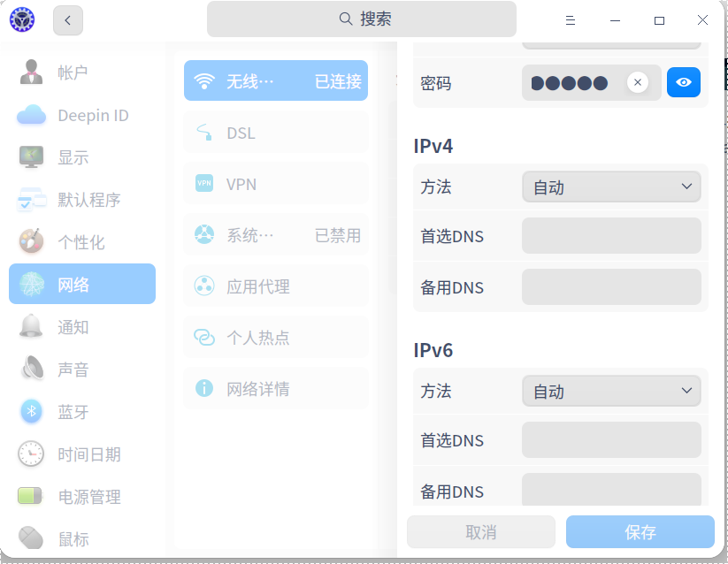Image resolution: width=728 pixels, height=564 pixels.
Task: Click the wireless Wi-Fi signal icon
Action: [204, 81]
